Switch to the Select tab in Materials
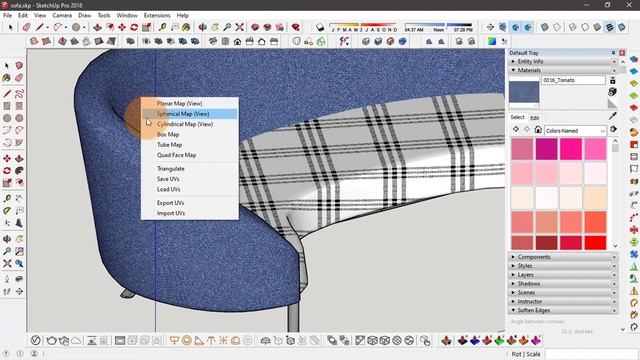Screen dimensions: 640x360 click(517, 117)
